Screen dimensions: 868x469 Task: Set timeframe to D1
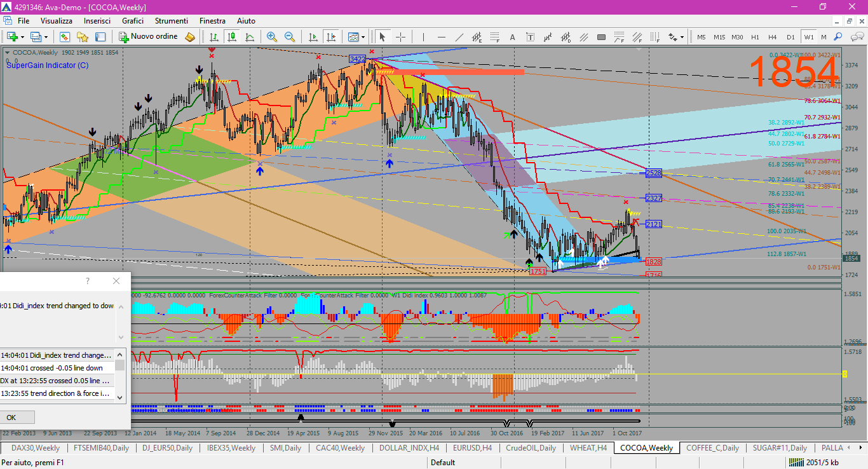pyautogui.click(x=790, y=37)
